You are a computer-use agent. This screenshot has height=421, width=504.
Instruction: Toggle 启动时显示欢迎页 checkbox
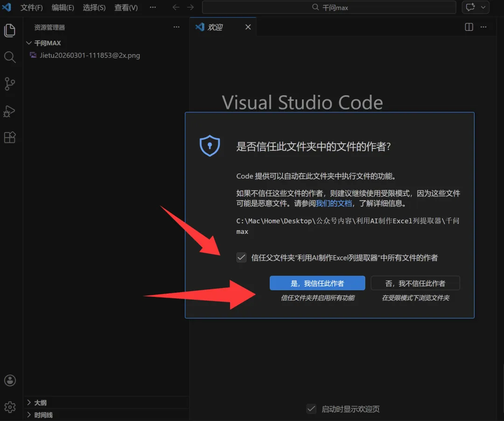[311, 409]
